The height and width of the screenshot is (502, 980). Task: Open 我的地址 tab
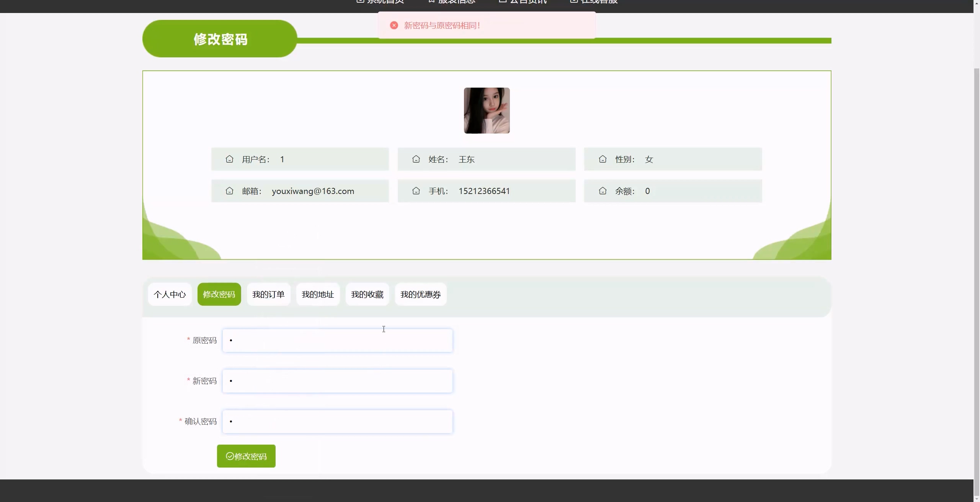318,294
